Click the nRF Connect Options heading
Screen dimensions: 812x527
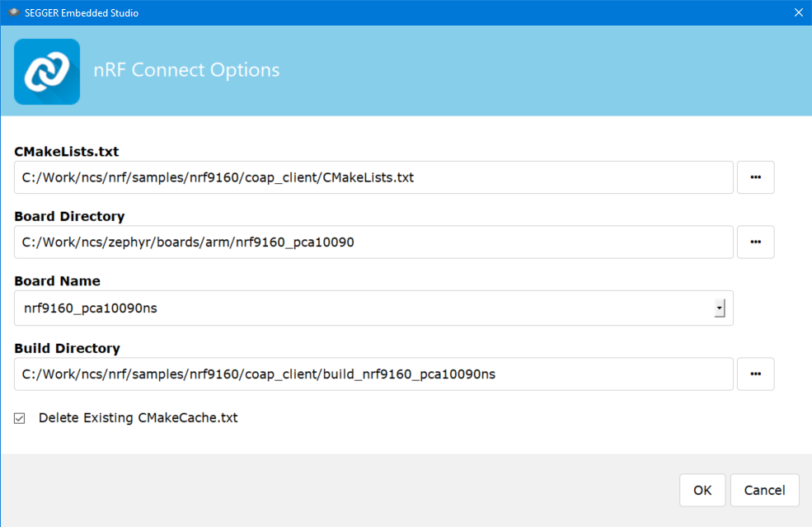[x=185, y=70]
